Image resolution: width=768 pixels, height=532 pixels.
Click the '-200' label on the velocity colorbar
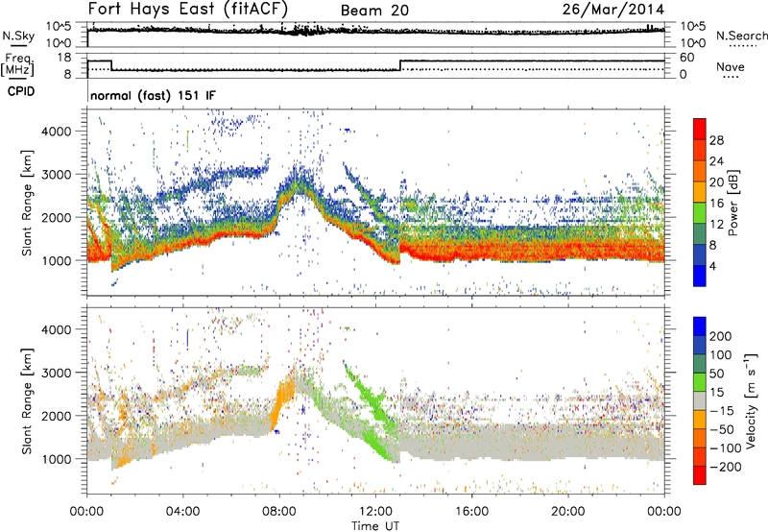tap(725, 467)
